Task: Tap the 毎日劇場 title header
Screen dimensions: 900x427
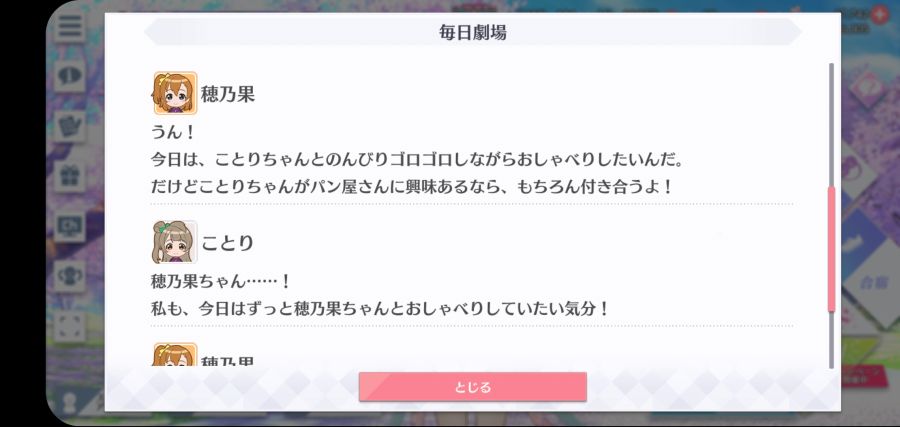Action: pos(472,32)
